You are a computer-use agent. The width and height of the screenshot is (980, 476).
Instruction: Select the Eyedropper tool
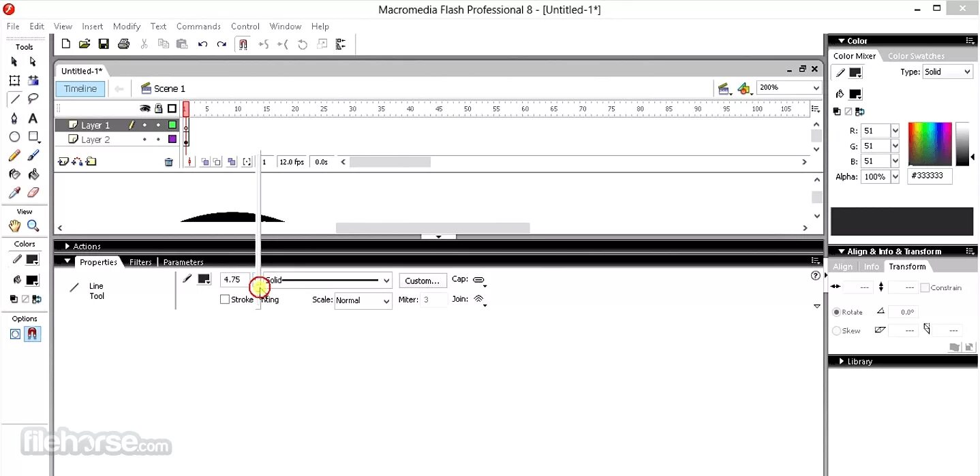14,193
